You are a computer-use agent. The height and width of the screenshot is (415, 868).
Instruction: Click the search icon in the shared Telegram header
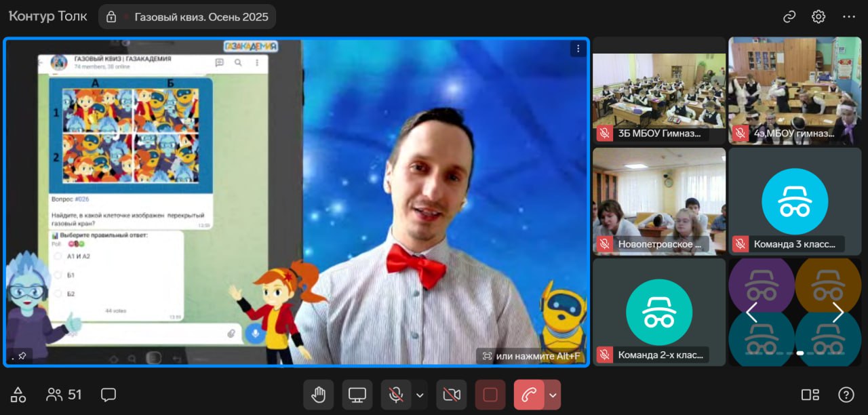click(x=238, y=62)
